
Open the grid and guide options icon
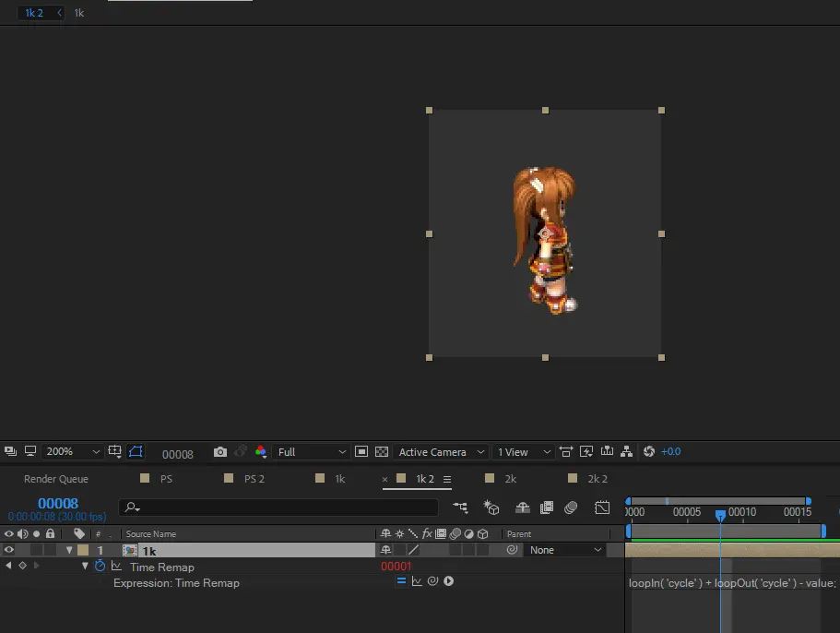tap(114, 451)
